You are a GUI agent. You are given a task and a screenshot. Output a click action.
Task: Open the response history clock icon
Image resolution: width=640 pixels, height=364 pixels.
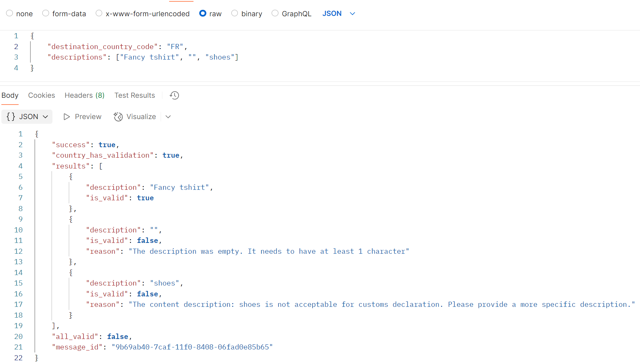[x=174, y=95]
